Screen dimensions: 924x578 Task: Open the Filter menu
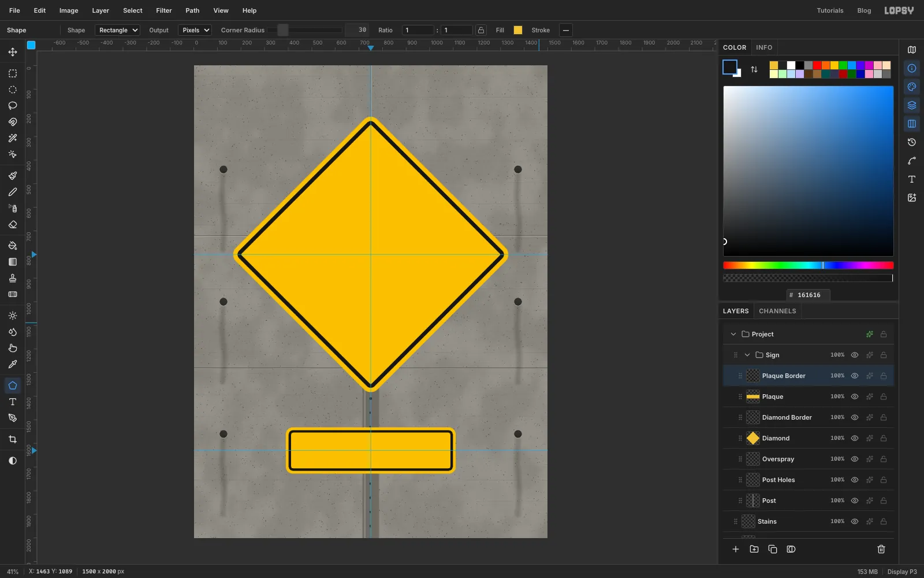164,10
